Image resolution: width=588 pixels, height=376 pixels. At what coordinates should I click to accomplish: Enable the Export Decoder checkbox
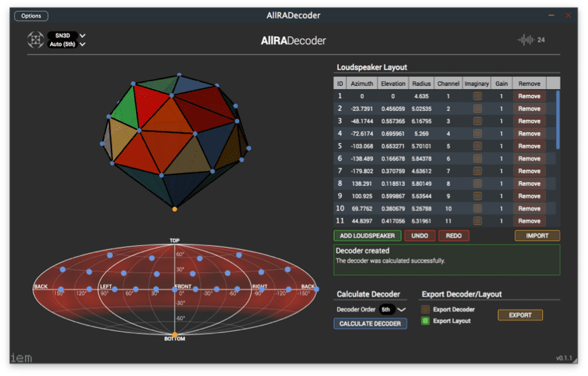click(x=425, y=309)
